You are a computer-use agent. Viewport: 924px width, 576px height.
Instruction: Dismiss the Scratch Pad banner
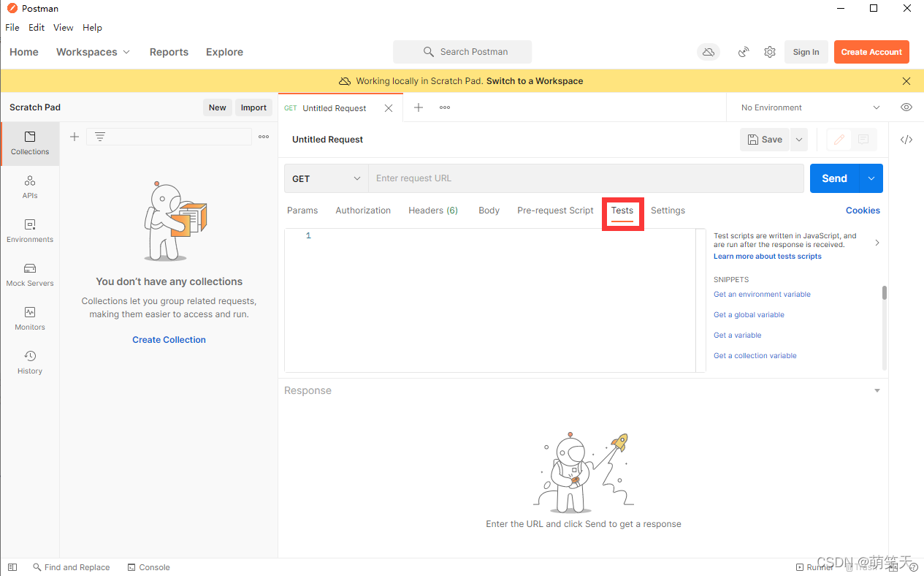point(906,81)
